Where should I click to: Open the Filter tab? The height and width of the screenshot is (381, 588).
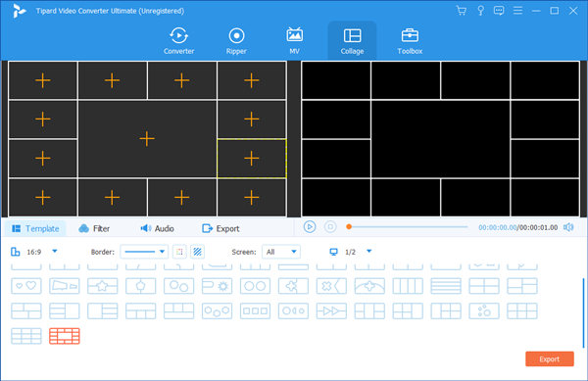tap(94, 228)
